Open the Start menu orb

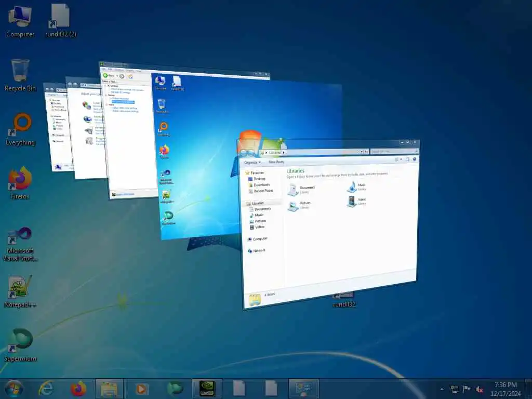click(14, 389)
